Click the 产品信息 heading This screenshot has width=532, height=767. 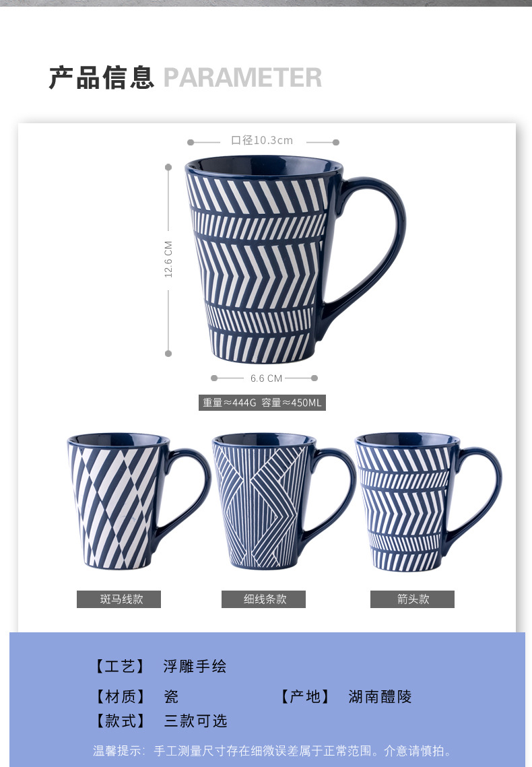[x=102, y=77]
